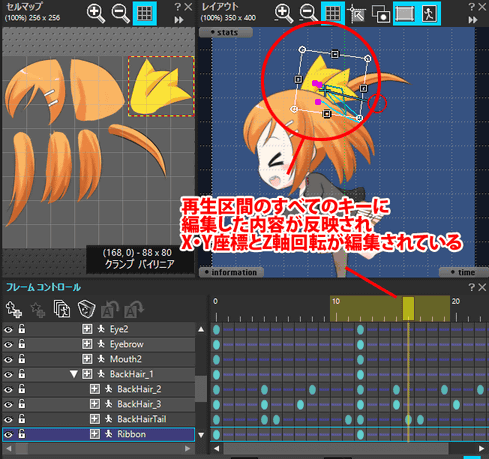Click part list scroll up arrow
489x459 pixels.
point(201,329)
